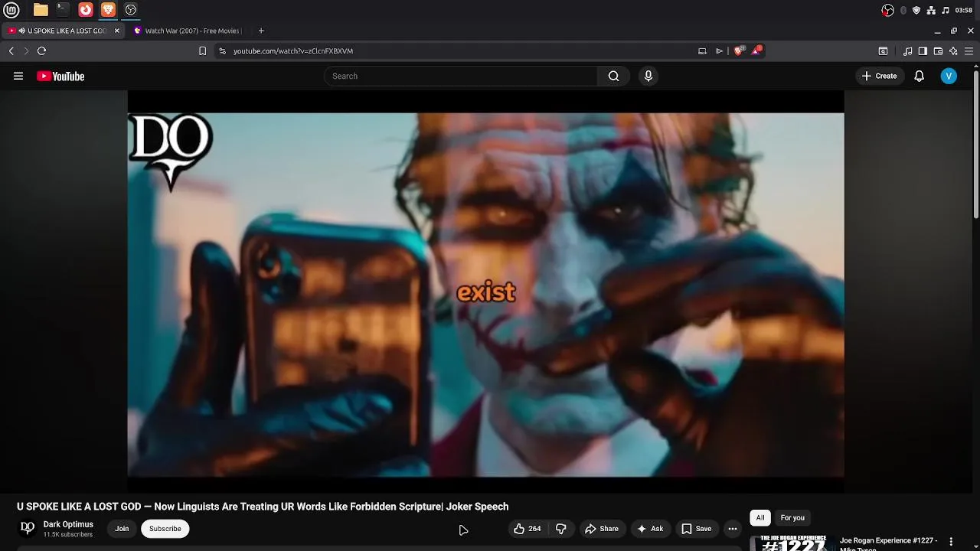Click the YouTube search field
The width and height of the screenshot is (980, 551).
coord(461,76)
